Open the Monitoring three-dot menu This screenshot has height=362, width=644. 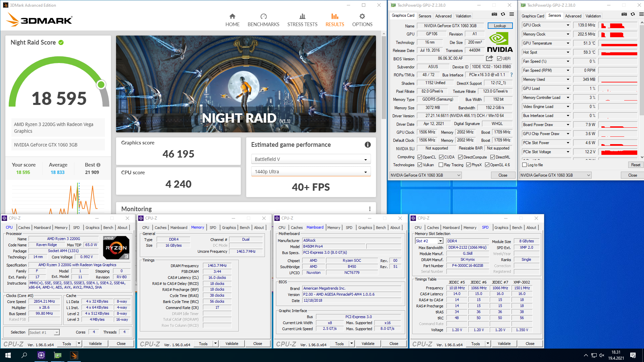(370, 209)
